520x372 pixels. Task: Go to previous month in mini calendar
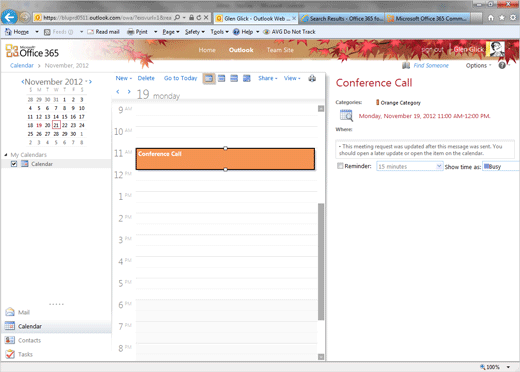point(23,82)
